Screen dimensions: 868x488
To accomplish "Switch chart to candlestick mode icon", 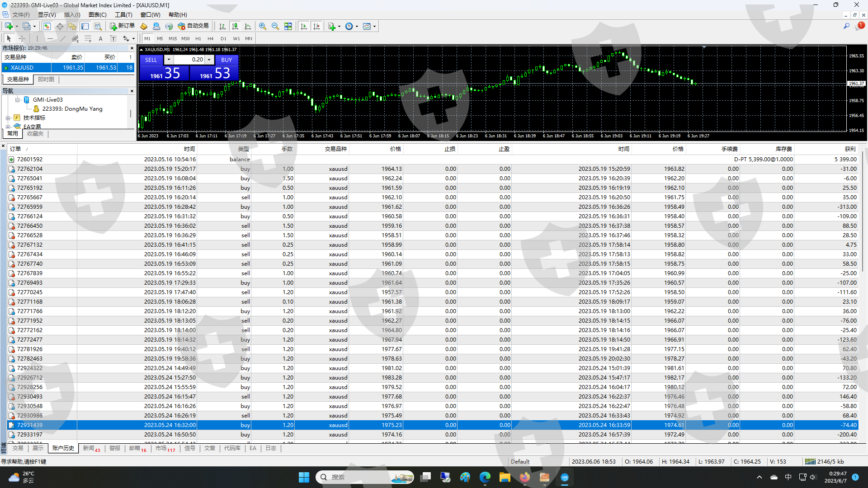I will [235, 26].
